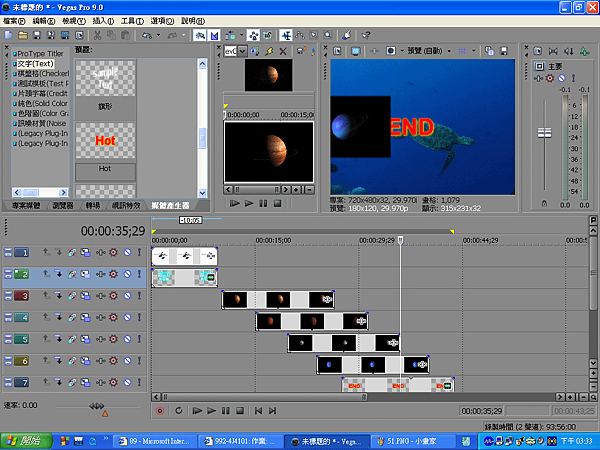Mute track 7
Screen dimensions: 600x450
pos(127,382)
